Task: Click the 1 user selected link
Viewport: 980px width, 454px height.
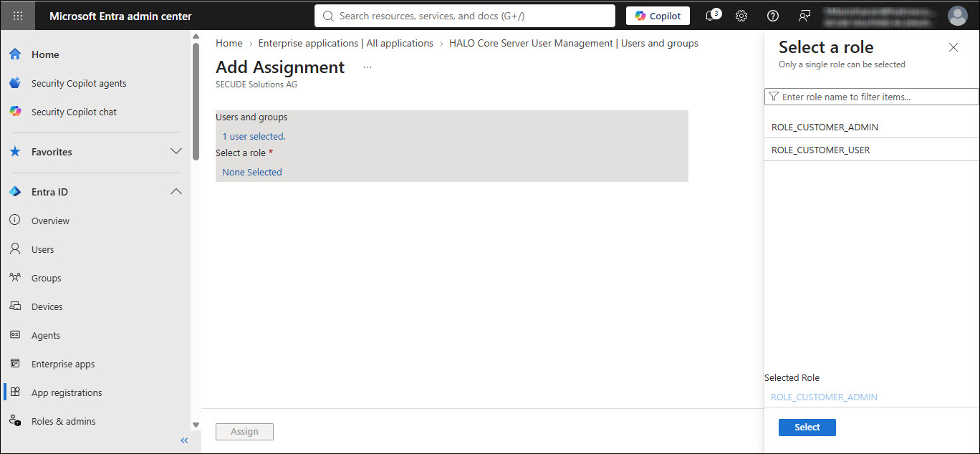Action: click(254, 136)
